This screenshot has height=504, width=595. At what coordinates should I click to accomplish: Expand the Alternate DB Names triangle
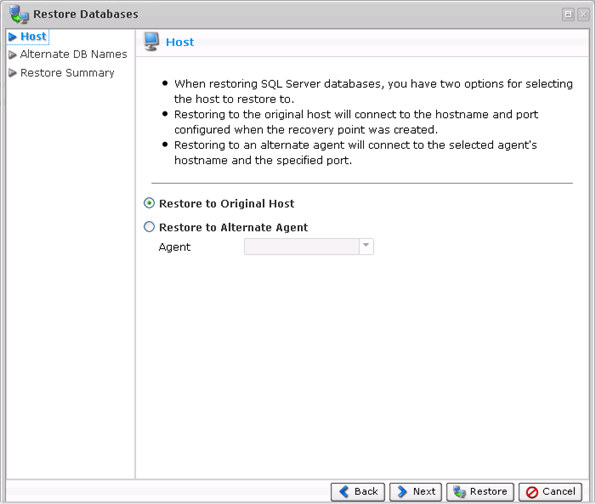click(13, 55)
